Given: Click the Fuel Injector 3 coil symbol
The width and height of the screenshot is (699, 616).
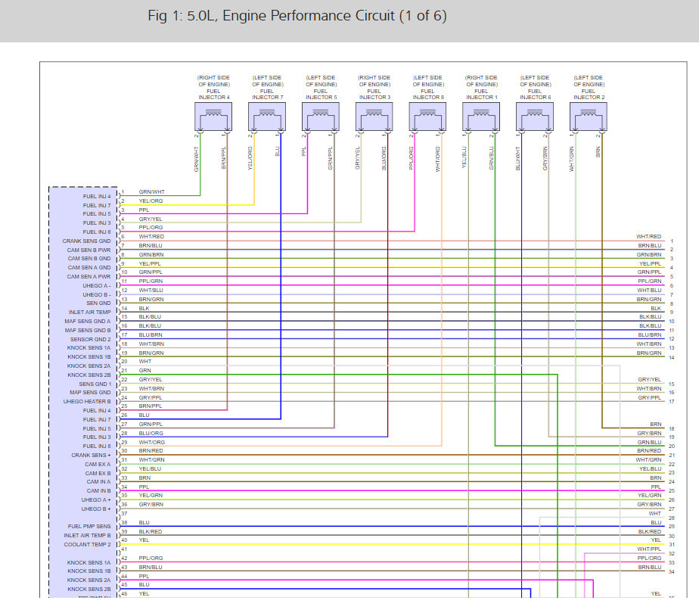Looking at the screenshot, I should [x=374, y=117].
